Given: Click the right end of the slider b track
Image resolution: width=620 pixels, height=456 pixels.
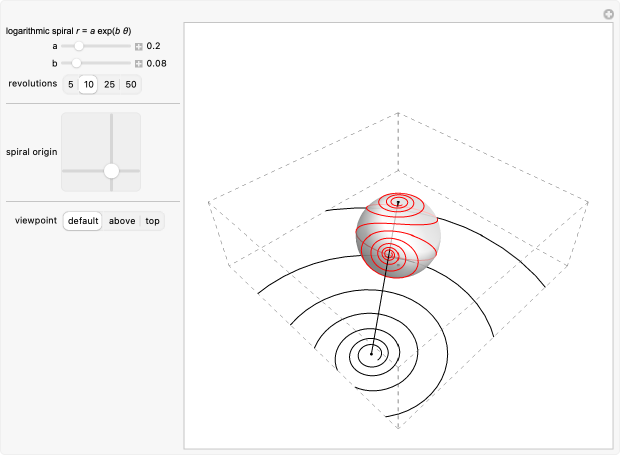Looking at the screenshot, I should tap(130, 63).
